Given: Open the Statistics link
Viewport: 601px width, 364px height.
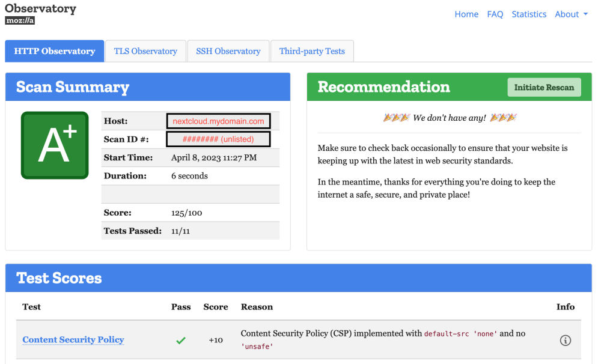Looking at the screenshot, I should tap(529, 14).
